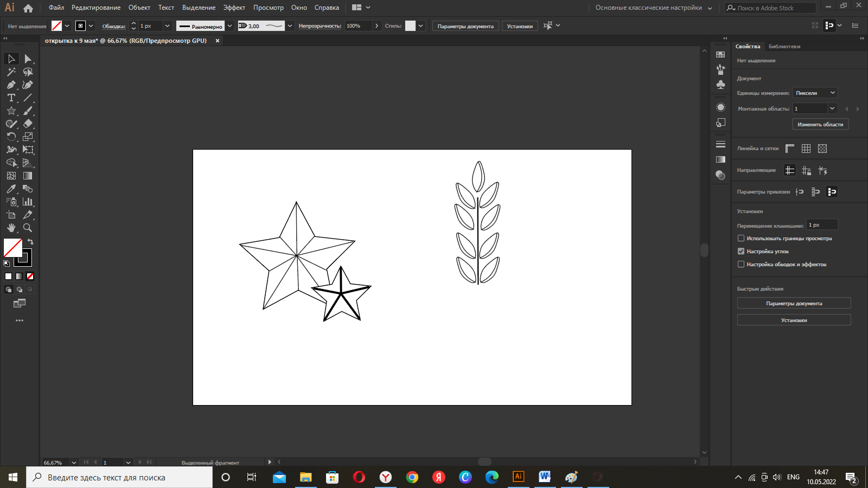Switch to the 'Библиотеки' tab

[784, 47]
